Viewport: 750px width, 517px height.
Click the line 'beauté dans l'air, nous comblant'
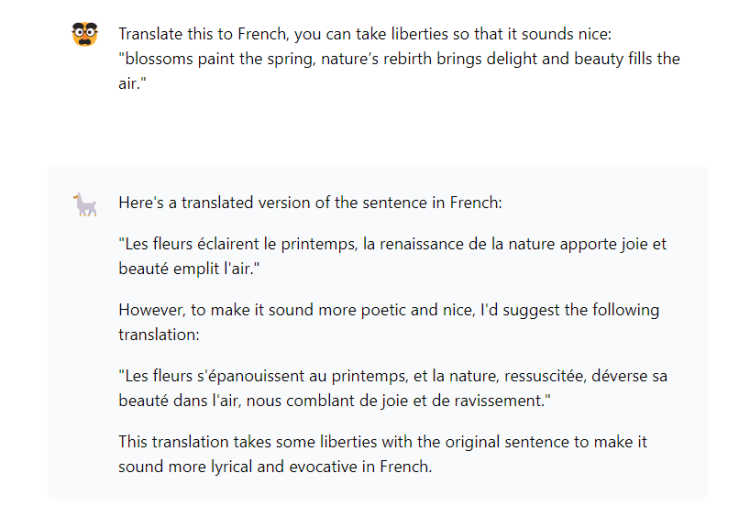[334, 401]
